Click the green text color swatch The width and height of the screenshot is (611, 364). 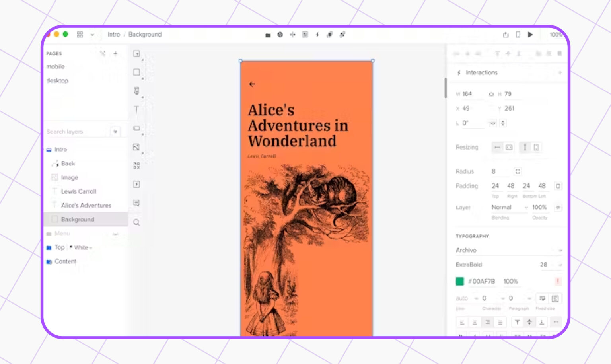coord(460,281)
